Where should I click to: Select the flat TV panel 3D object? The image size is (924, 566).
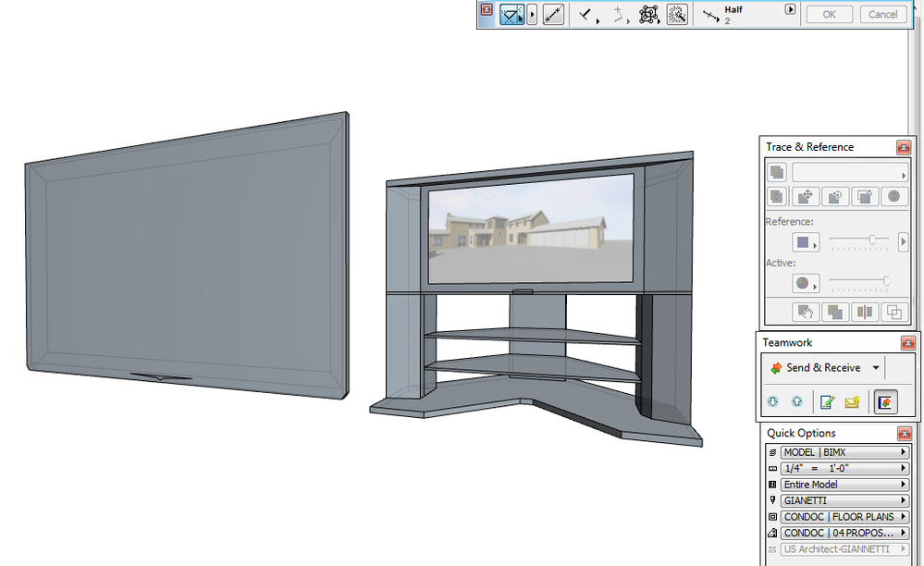point(188,256)
